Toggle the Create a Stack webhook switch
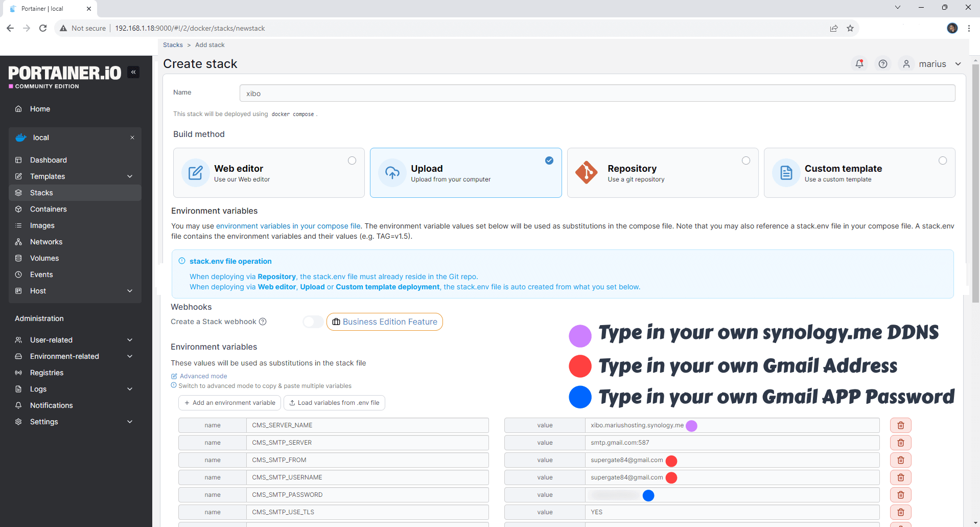This screenshot has width=980, height=527. tap(313, 322)
